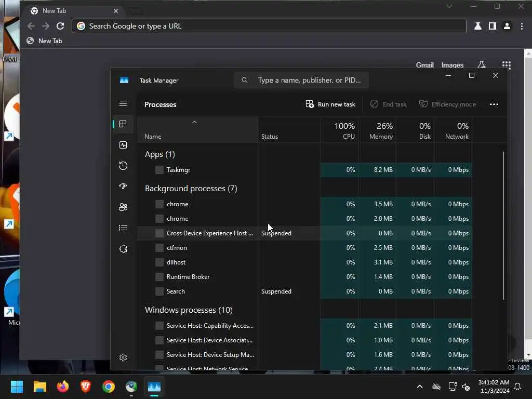Click Efficiency mode button
Viewport: 532px width, 399px height.
click(x=447, y=104)
